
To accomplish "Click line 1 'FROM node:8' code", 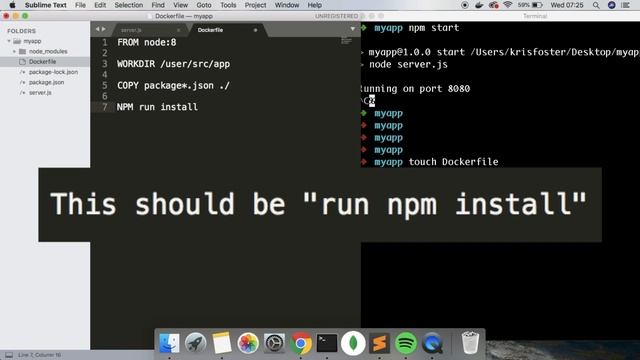I will click(147, 42).
